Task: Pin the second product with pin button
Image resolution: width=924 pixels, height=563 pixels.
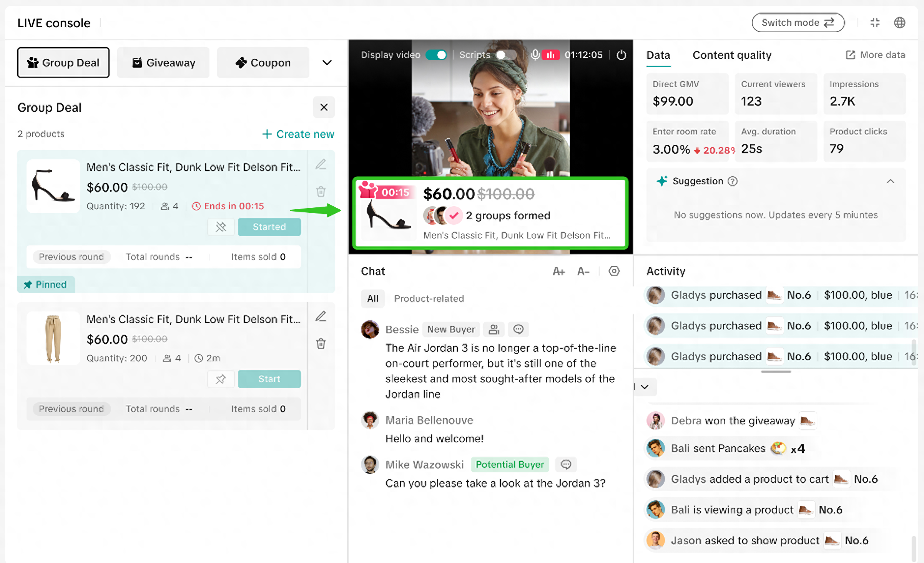Action: click(x=221, y=379)
